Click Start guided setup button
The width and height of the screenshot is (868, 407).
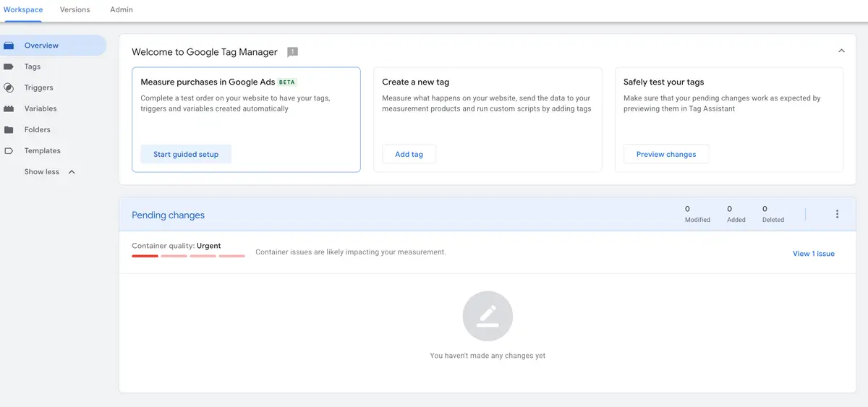click(186, 154)
